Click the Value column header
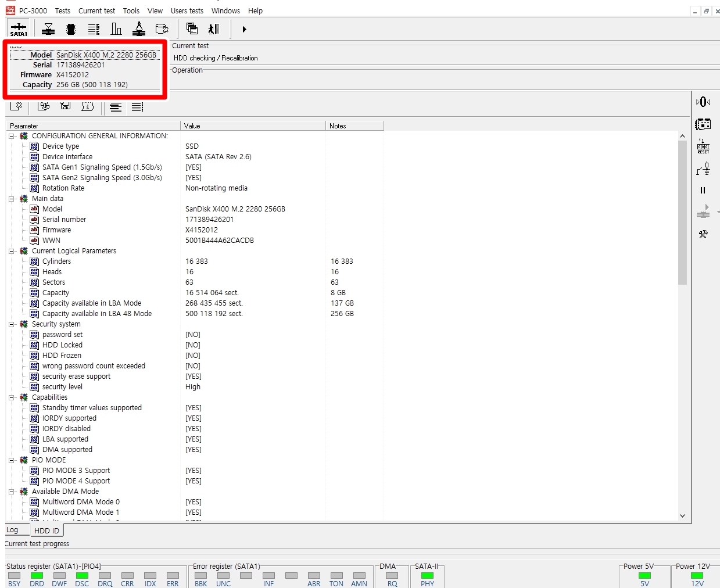720x588 pixels. [253, 126]
